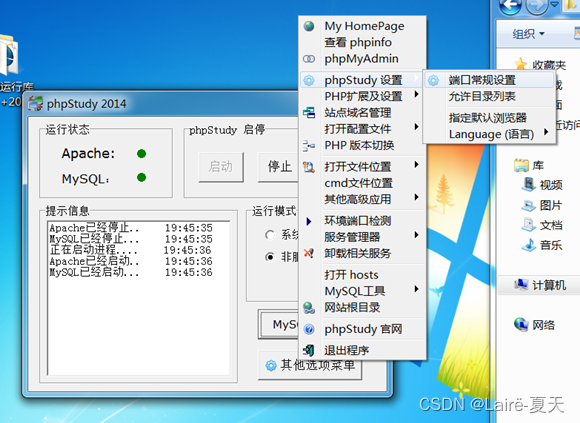Click the globe icon beside 网站根目录
Screen dimensions: 580x423
click(x=309, y=308)
